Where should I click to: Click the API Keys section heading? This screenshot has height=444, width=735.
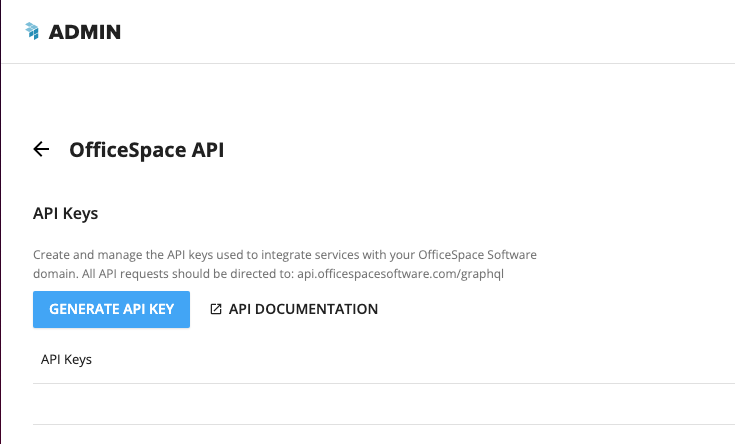[66, 213]
